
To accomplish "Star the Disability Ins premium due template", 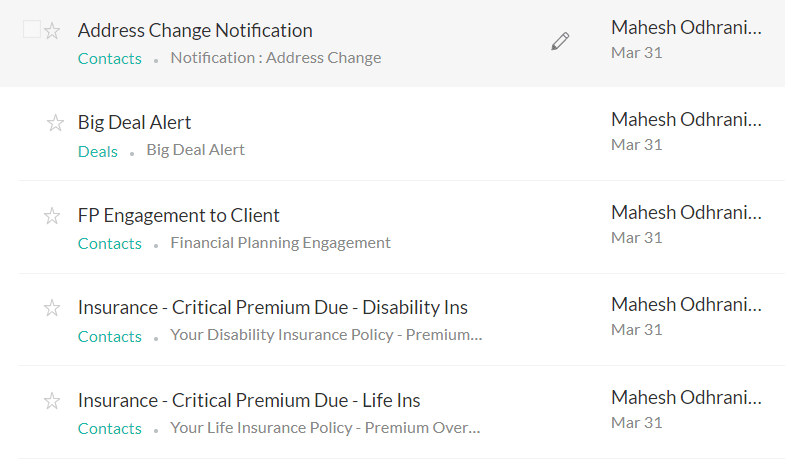I will 53,308.
